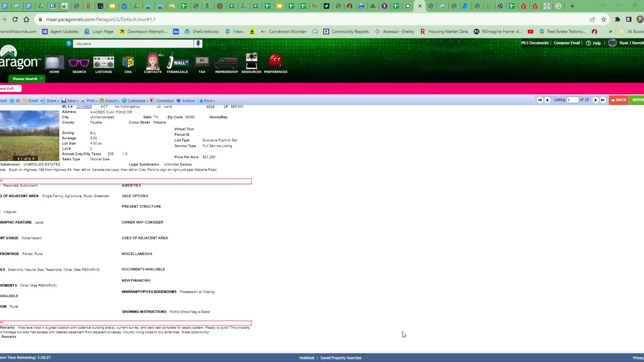The height and width of the screenshot is (362, 644).
Task: Expand the bookmarks overflow chevron
Action: 610,31
